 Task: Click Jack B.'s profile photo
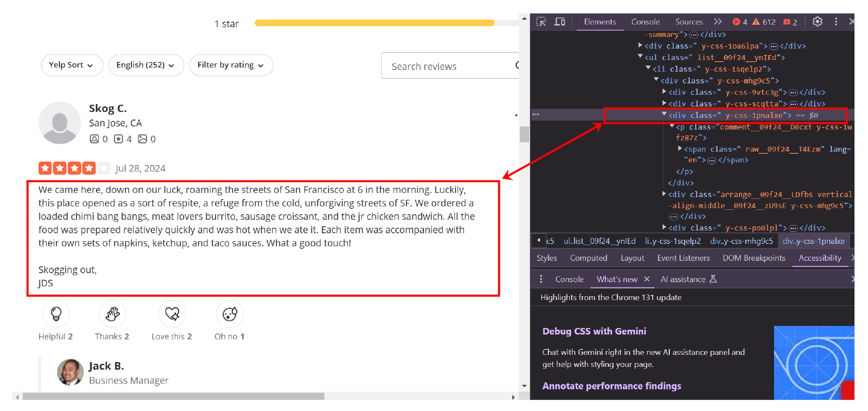click(70, 372)
